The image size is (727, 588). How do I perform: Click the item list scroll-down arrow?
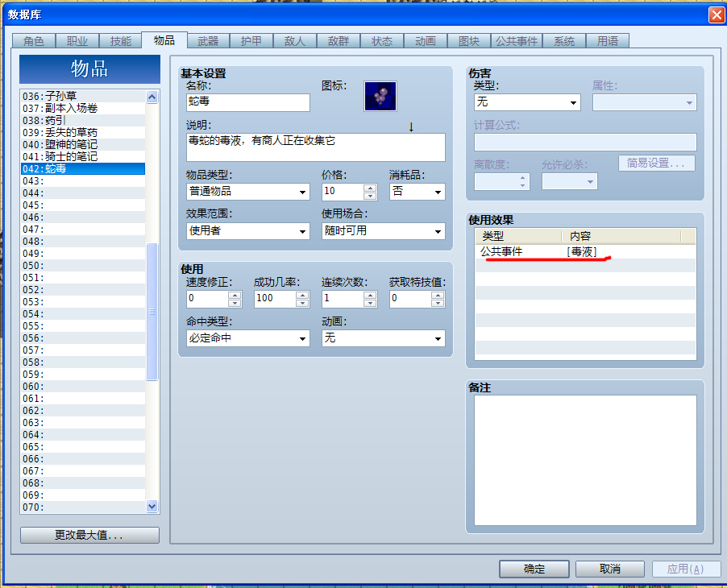pos(152,507)
